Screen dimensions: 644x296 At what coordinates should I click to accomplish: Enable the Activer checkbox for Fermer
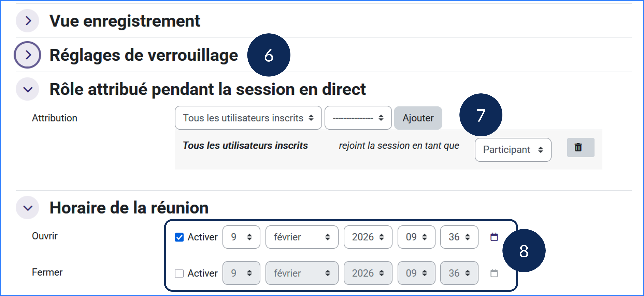179,273
